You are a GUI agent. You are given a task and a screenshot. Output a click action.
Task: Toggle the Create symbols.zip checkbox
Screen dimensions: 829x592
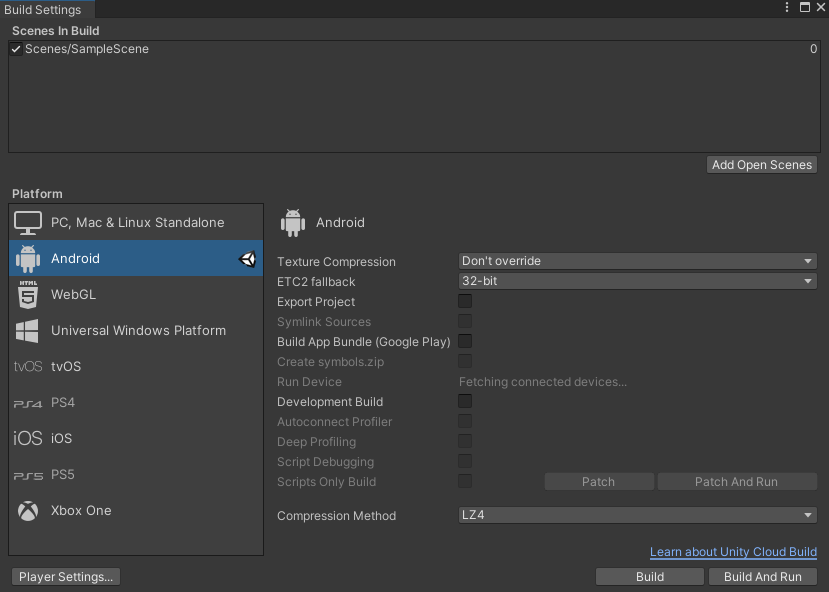click(465, 362)
